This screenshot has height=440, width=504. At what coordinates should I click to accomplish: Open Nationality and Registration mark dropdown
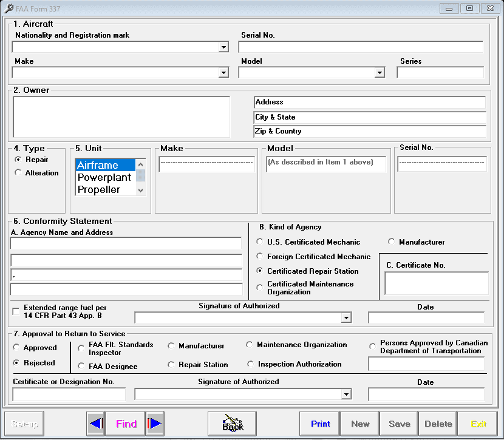(223, 47)
